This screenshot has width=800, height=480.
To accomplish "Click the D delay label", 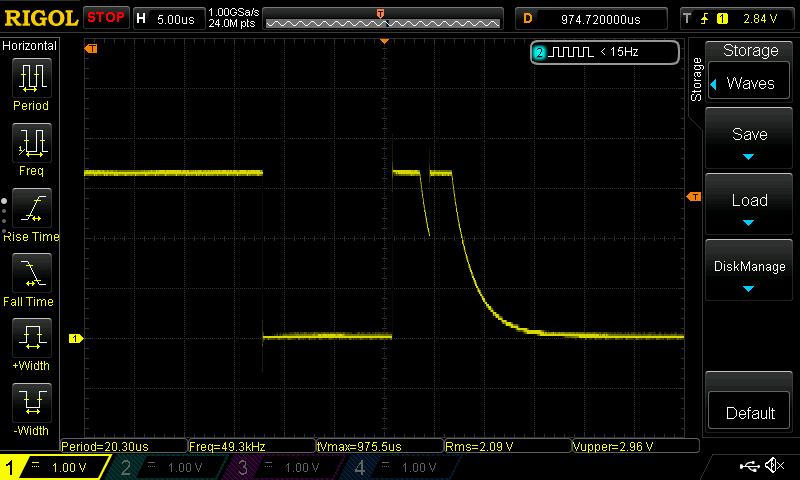I will (x=528, y=19).
